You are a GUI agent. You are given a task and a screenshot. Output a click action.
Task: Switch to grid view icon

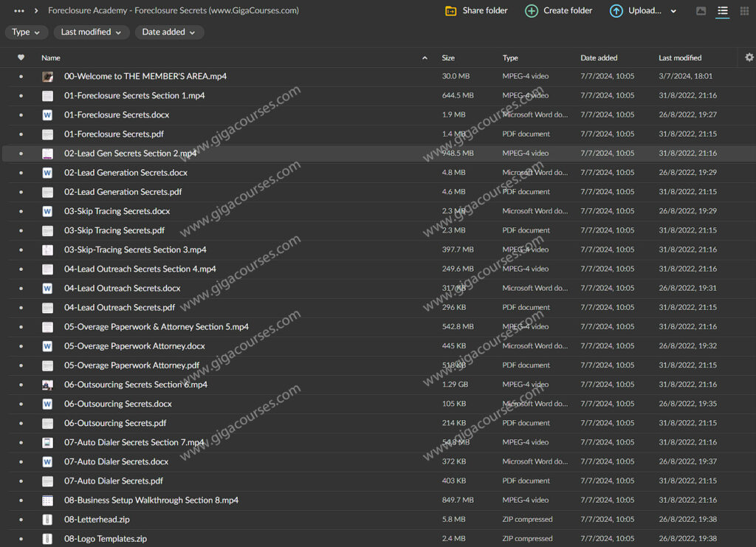tap(744, 10)
